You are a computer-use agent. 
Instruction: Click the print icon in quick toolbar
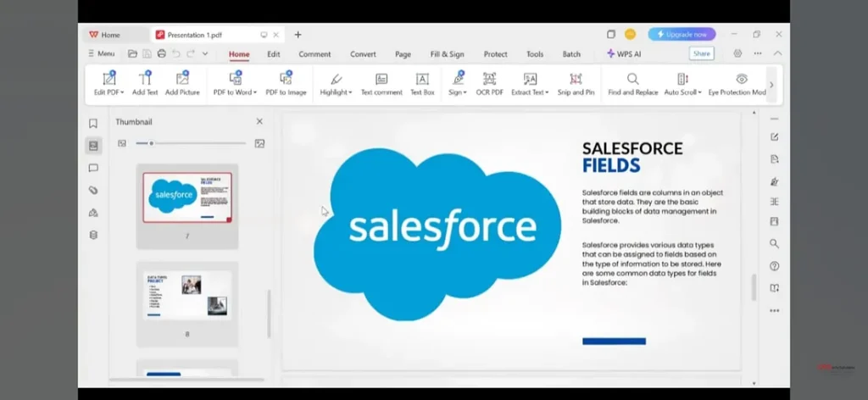[161, 54]
